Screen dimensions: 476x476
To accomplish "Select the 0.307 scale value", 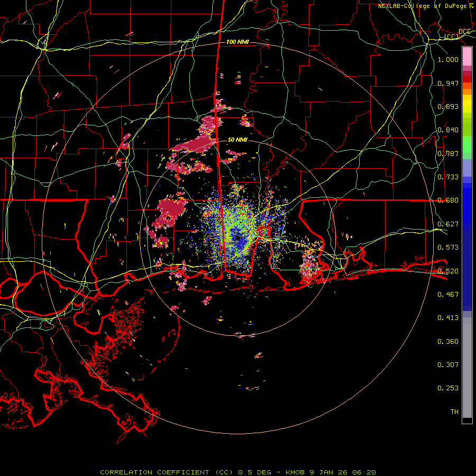I will 448,365.
